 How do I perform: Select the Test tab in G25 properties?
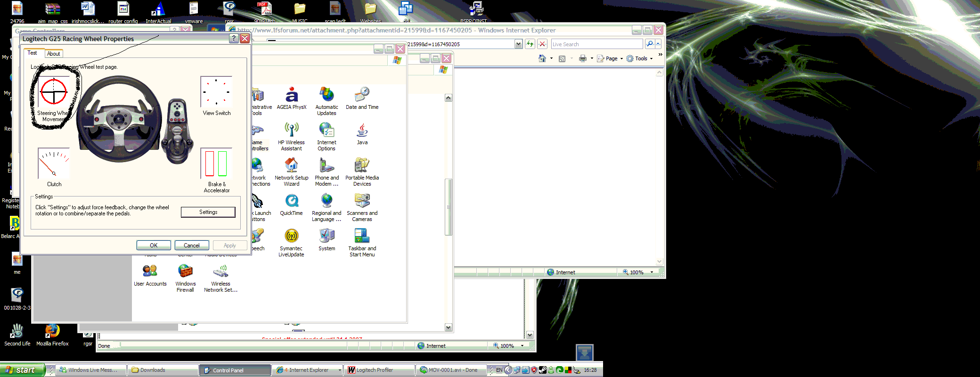coord(32,53)
